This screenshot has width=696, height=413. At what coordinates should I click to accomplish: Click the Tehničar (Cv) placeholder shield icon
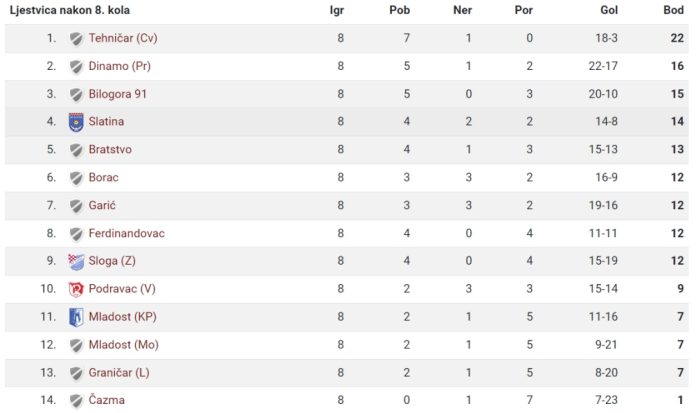(76, 39)
